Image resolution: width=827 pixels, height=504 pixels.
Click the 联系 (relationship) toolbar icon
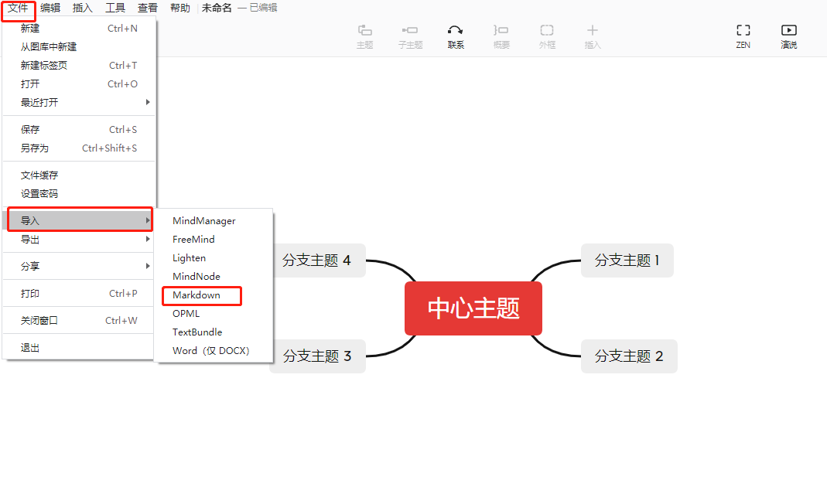(456, 36)
